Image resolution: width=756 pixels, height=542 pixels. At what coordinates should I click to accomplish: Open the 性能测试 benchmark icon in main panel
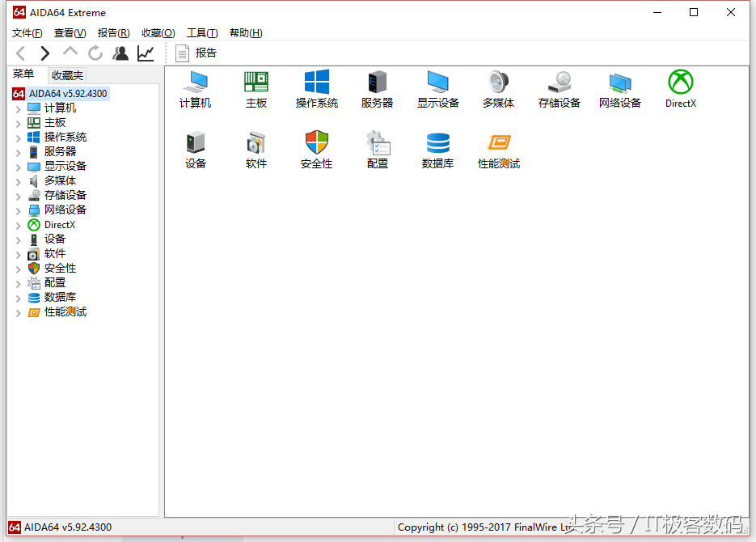pyautogui.click(x=499, y=150)
